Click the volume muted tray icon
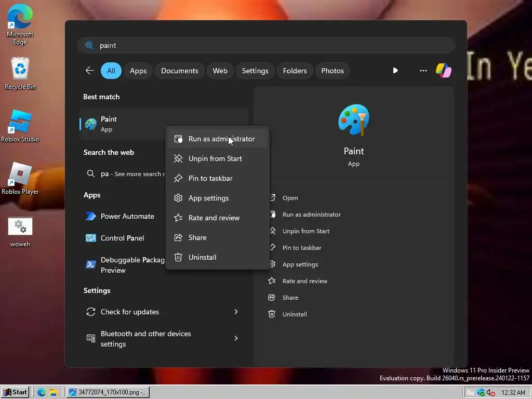This screenshot has height=399, width=532. (x=490, y=393)
